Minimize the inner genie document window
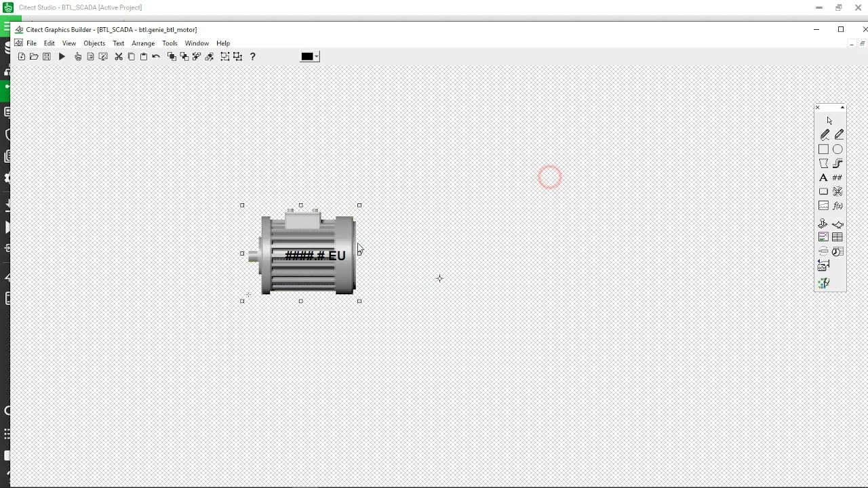The image size is (868, 488). (851, 43)
